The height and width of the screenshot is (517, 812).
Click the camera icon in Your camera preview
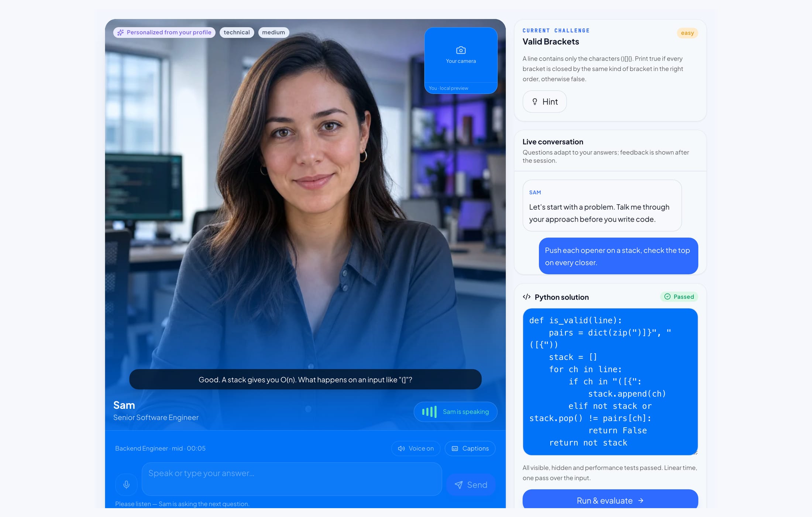461,50
